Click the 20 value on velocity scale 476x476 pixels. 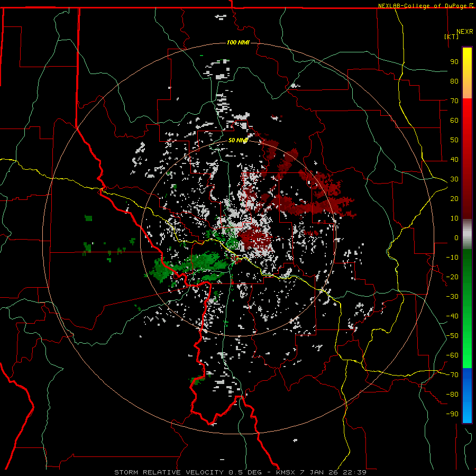coord(454,198)
